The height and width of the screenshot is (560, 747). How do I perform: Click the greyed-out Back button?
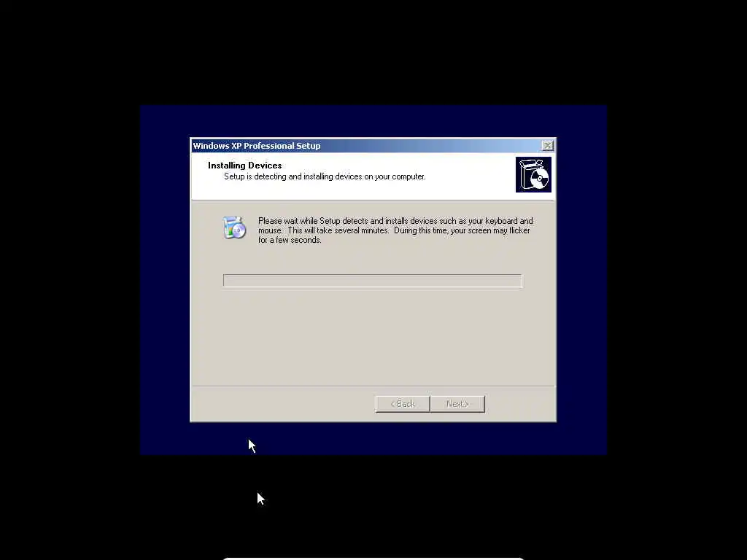point(403,404)
